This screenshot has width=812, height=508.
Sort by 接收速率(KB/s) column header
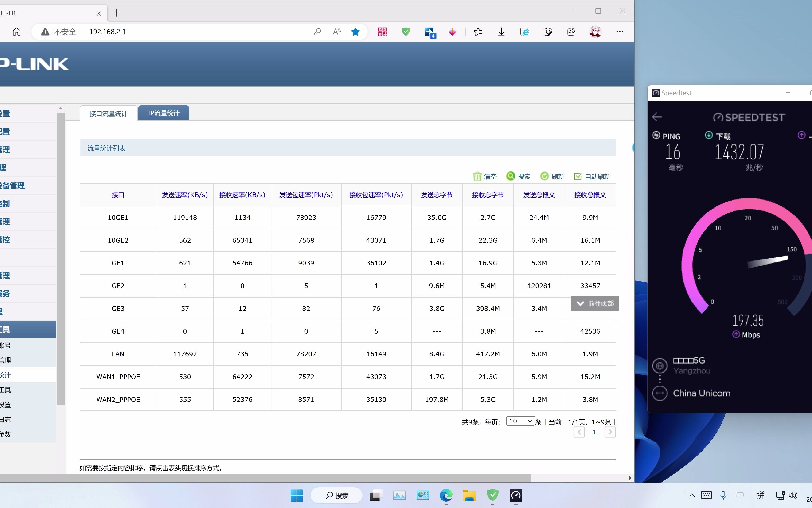[x=242, y=195]
